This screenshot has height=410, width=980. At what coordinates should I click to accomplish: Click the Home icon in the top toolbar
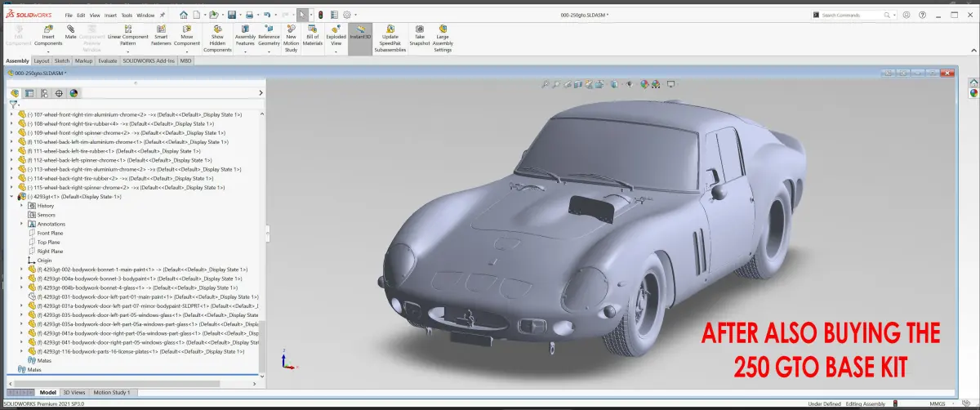tap(183, 15)
